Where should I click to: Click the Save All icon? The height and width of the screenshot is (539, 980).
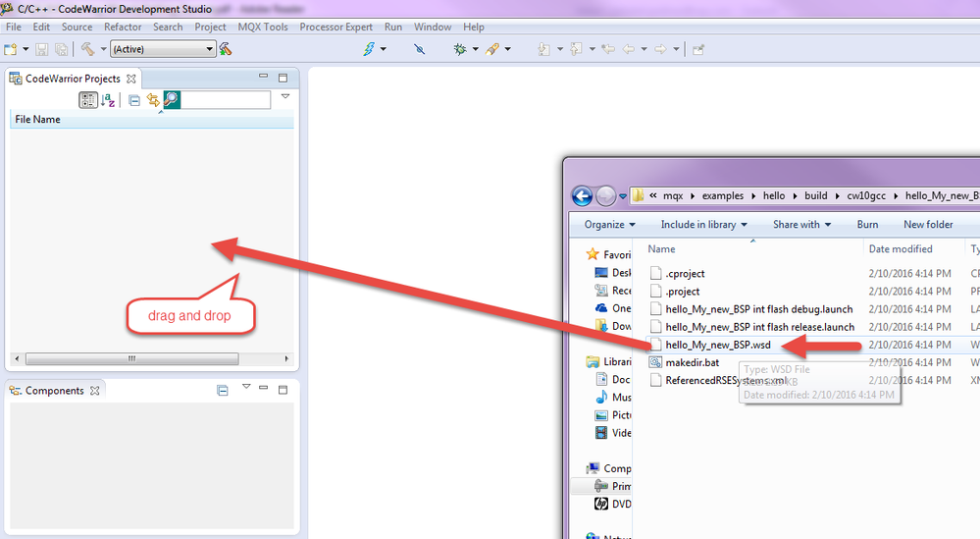click(x=61, y=49)
